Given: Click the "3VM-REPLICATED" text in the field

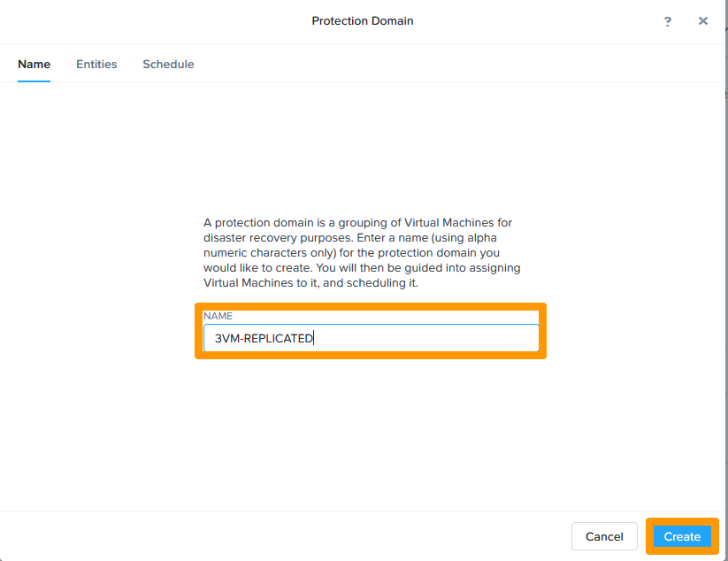Looking at the screenshot, I should click(x=264, y=338).
